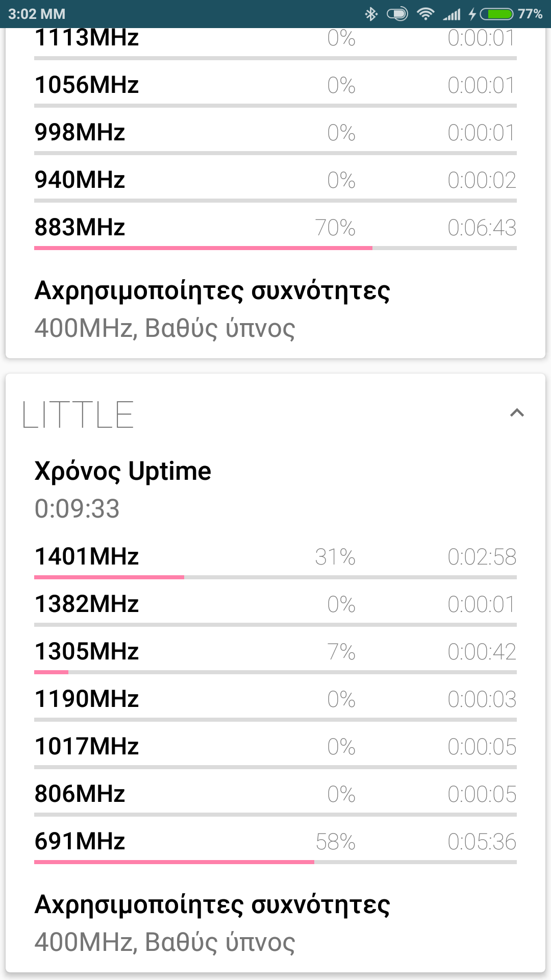Tap the Bluetooth status bar icon
This screenshot has width=551, height=980.
click(371, 14)
